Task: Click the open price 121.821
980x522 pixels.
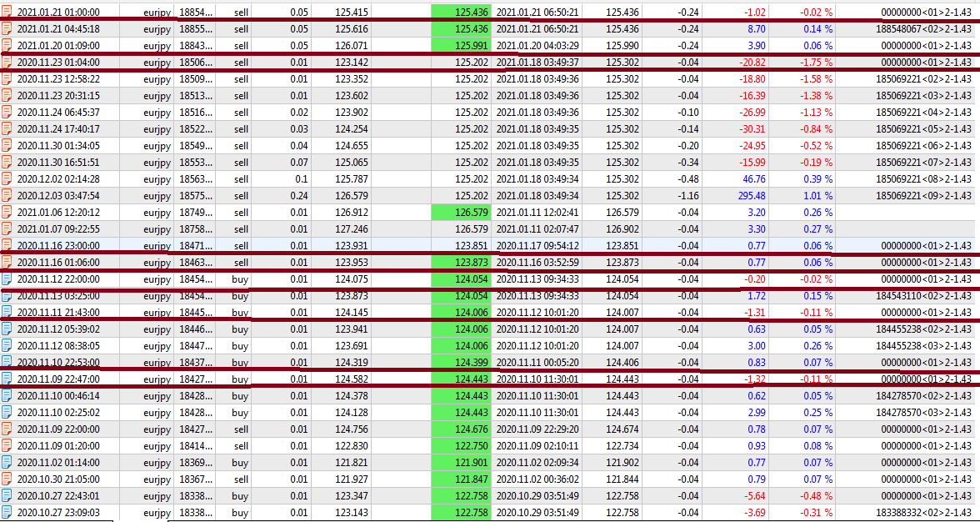Action: (x=352, y=463)
